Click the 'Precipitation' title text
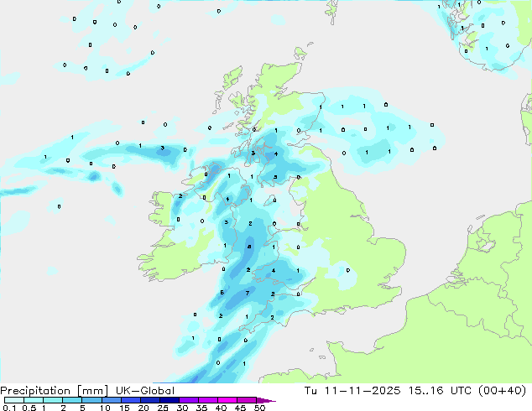This screenshot has width=532, height=411. [35, 391]
